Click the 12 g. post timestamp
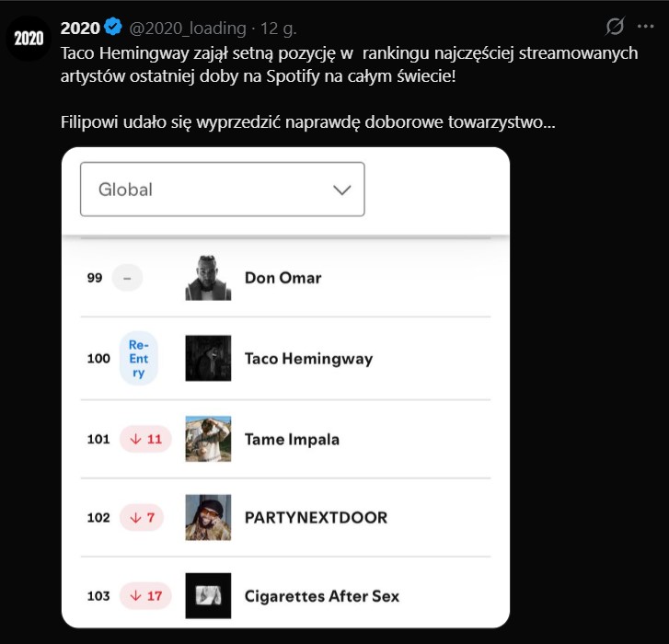The image size is (669, 644). pos(276,28)
